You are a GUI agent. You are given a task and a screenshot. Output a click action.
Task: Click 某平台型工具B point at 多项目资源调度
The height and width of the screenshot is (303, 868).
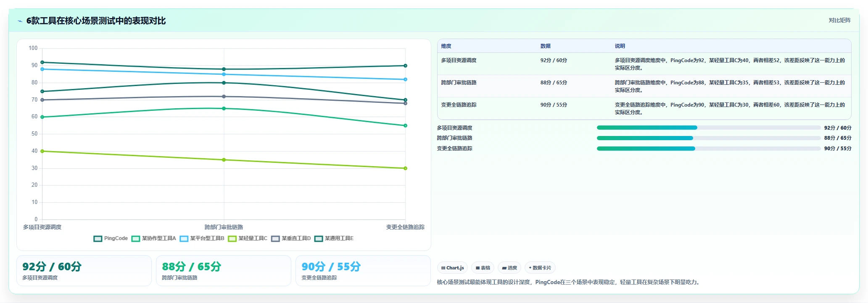(42, 69)
